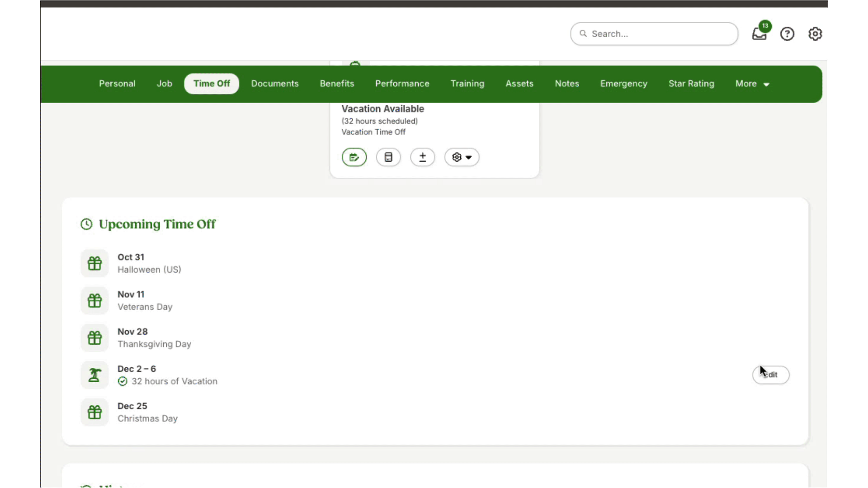This screenshot has width=868, height=488.
Task: Click the Oct 31 date text
Action: coord(131,257)
